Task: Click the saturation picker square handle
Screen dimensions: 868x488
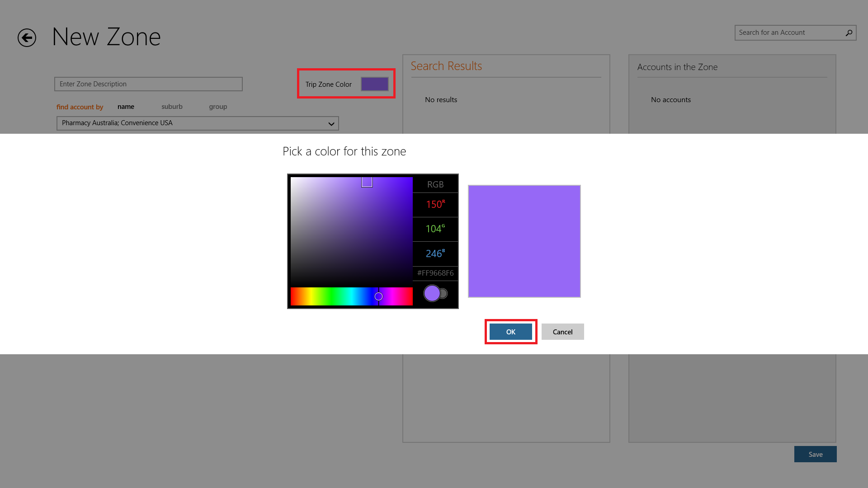Action: click(x=367, y=182)
